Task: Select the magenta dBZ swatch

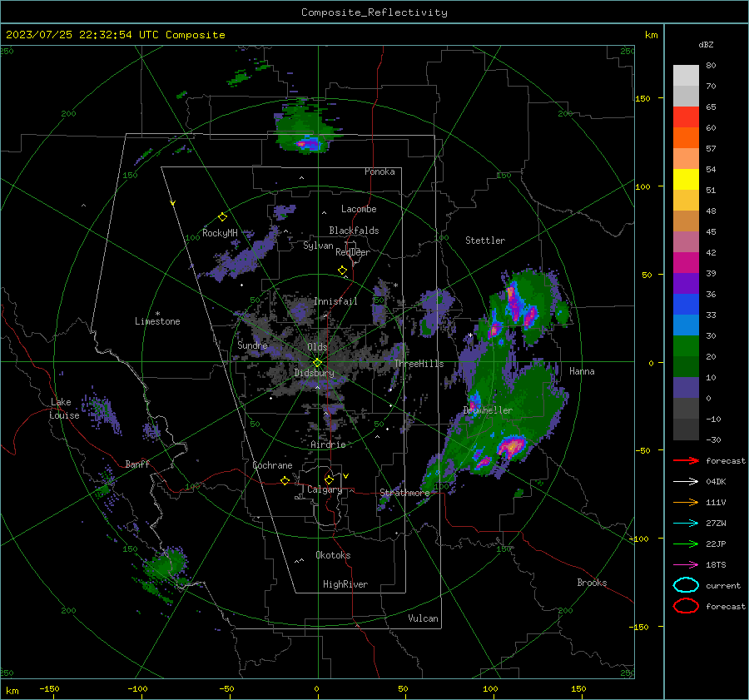Action: pos(686,263)
